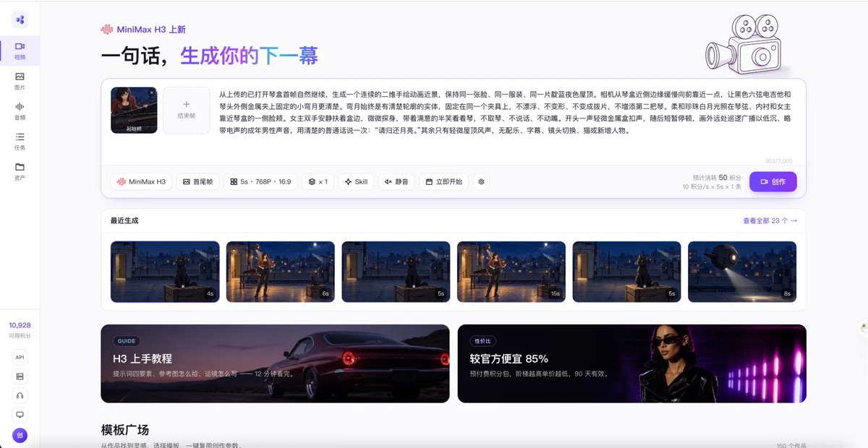This screenshot has width=868, height=448.
Task: Open advanced settings gear in prompt toolbar
Action: tap(481, 181)
